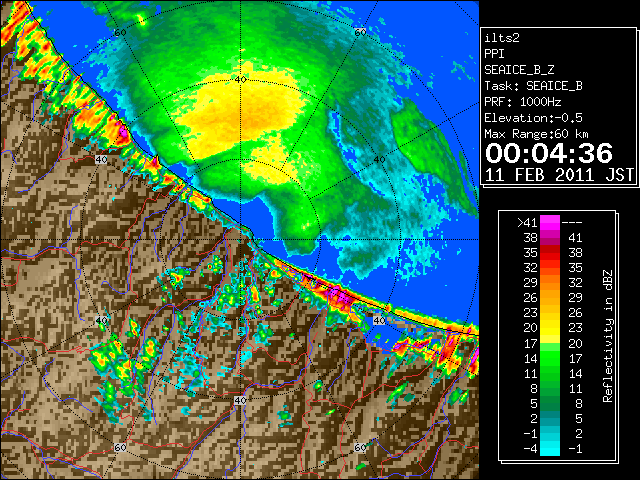Click the 'Max Range:60 km' text
The width and height of the screenshot is (640, 480).
[536, 134]
